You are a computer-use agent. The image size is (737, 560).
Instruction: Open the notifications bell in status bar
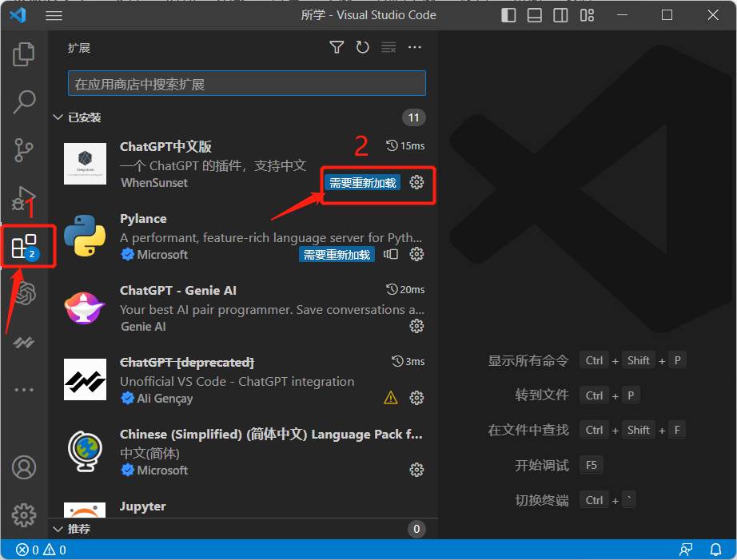pos(715,549)
